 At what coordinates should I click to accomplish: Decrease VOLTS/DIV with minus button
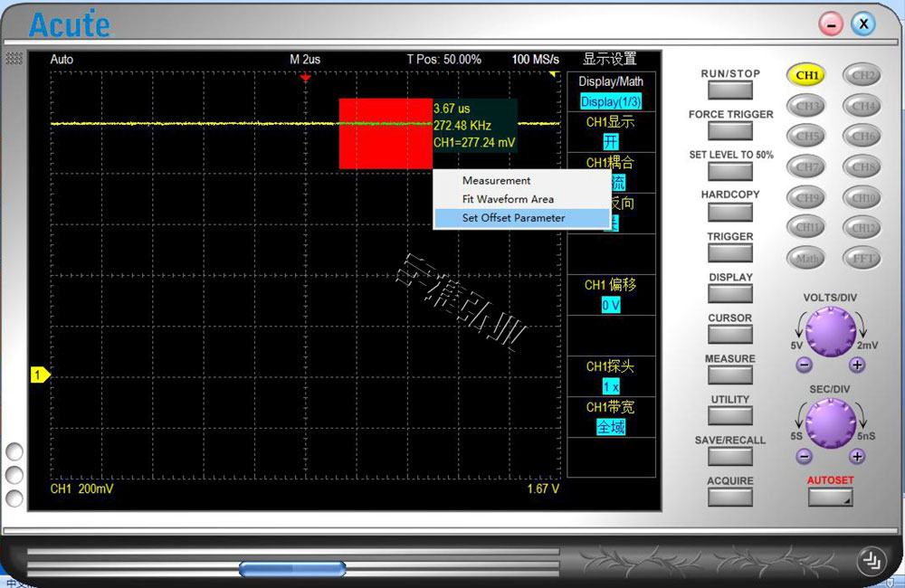click(x=804, y=365)
